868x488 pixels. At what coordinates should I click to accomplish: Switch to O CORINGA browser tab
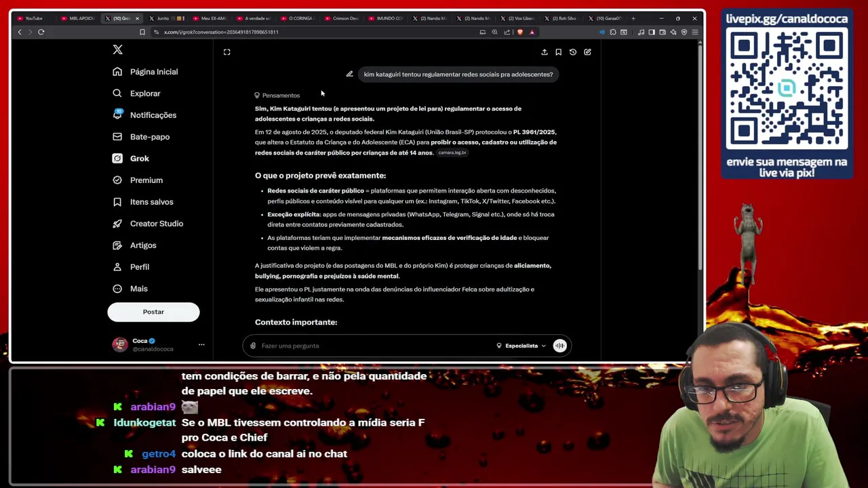pos(298,18)
